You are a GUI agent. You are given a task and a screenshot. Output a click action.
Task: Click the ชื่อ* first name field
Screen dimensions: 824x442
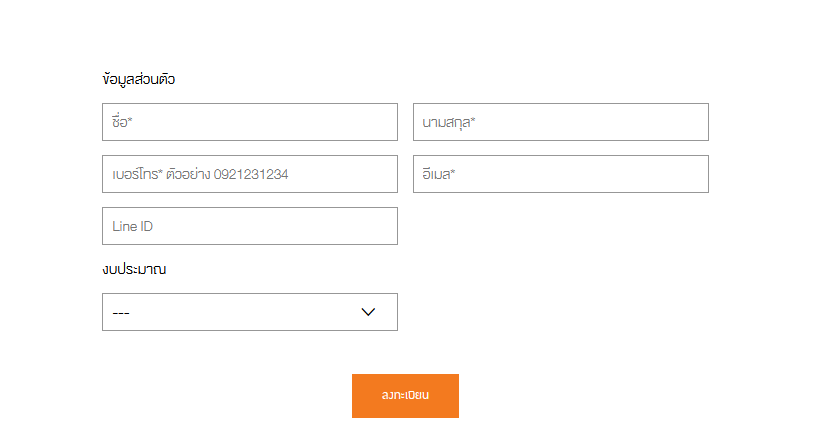click(x=249, y=122)
